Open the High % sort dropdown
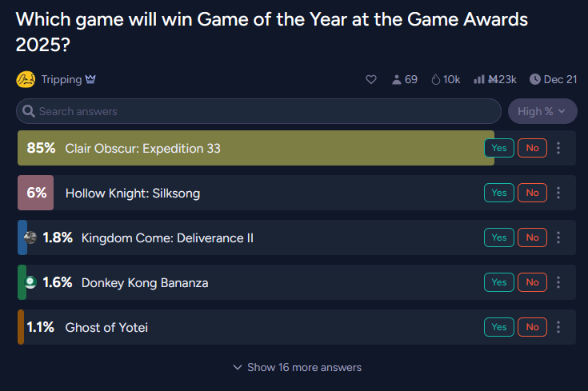Screen dimensions: 588x391 click(542, 111)
